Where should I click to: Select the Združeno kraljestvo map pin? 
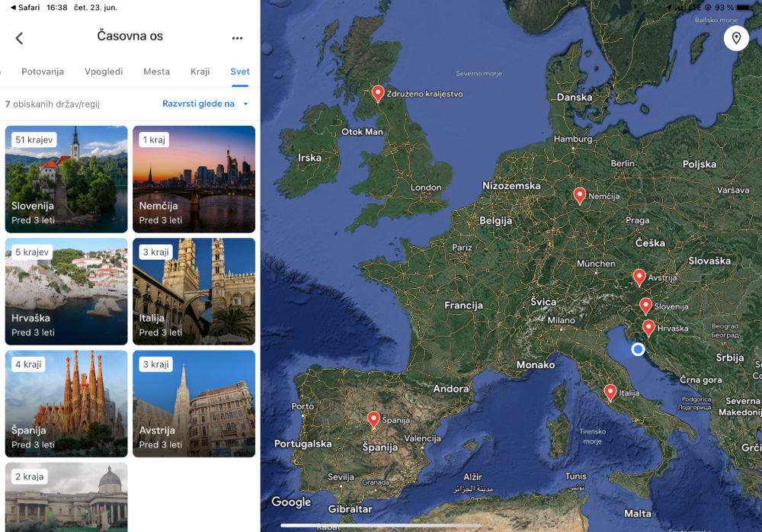pos(377,93)
